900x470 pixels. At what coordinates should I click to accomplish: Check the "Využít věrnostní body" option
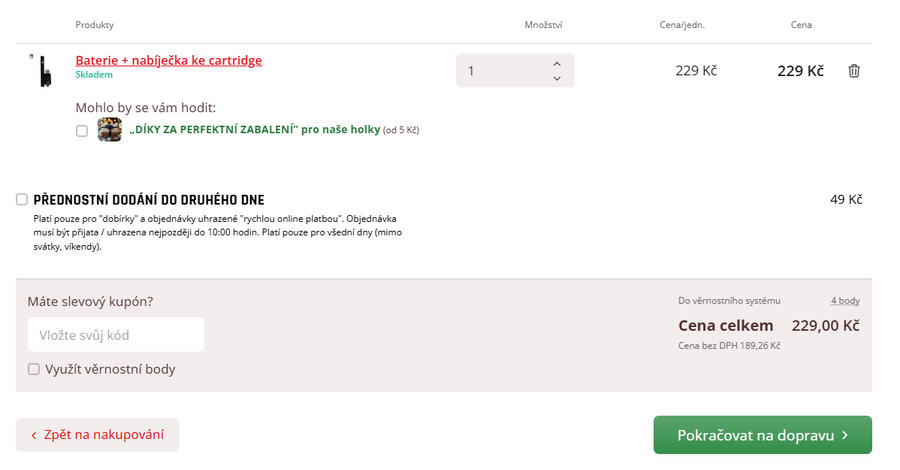tap(34, 369)
